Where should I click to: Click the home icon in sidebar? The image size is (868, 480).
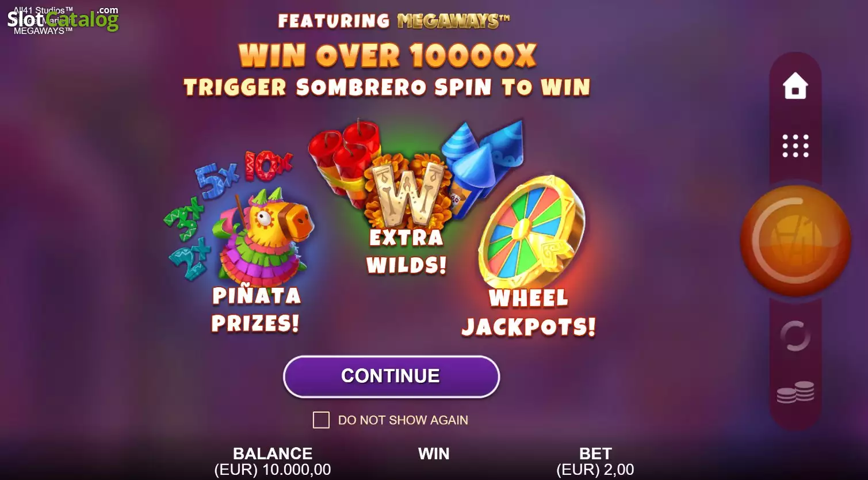click(795, 86)
